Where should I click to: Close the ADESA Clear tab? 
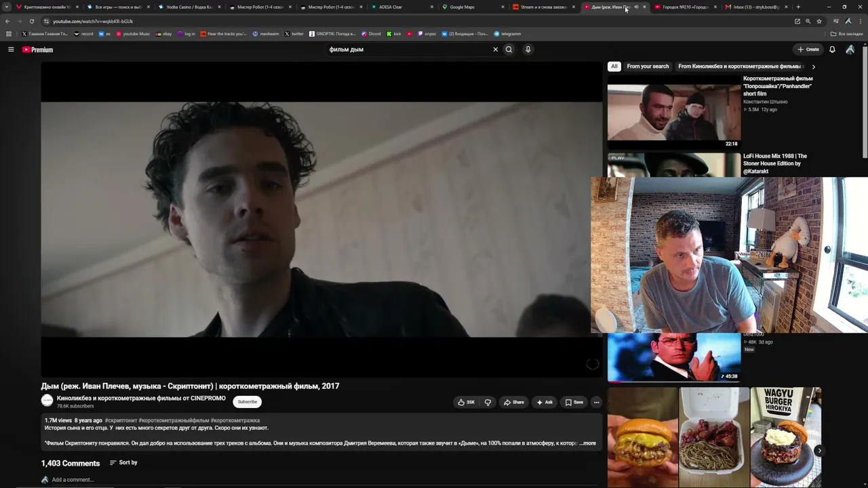click(433, 7)
